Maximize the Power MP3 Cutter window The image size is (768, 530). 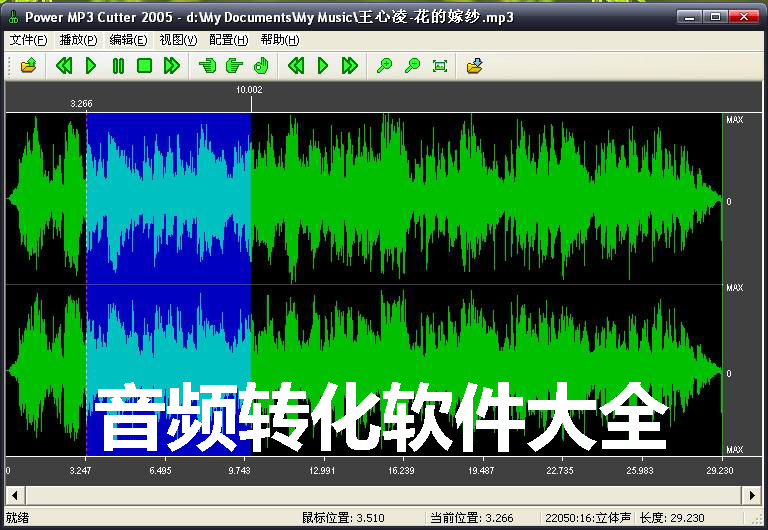715,17
